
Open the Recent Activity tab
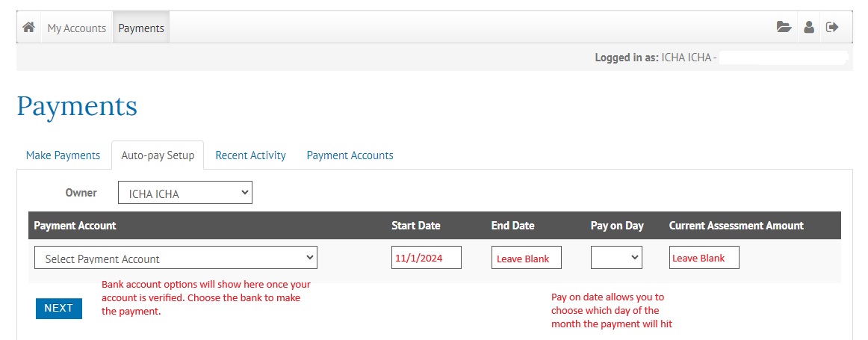pos(250,155)
